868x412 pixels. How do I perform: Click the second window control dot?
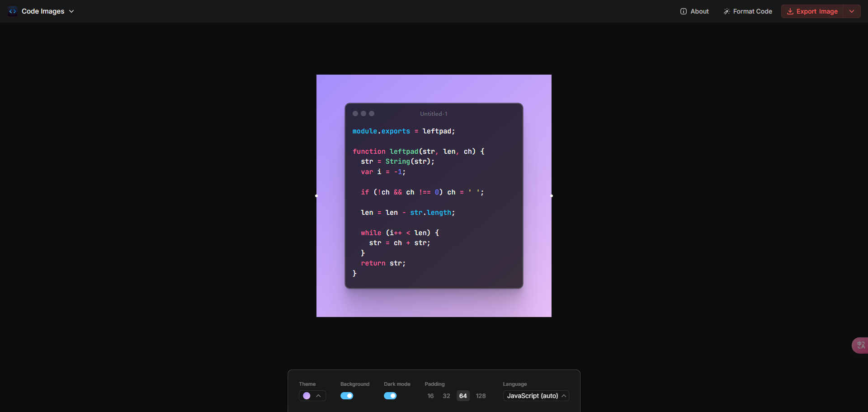[x=363, y=114]
